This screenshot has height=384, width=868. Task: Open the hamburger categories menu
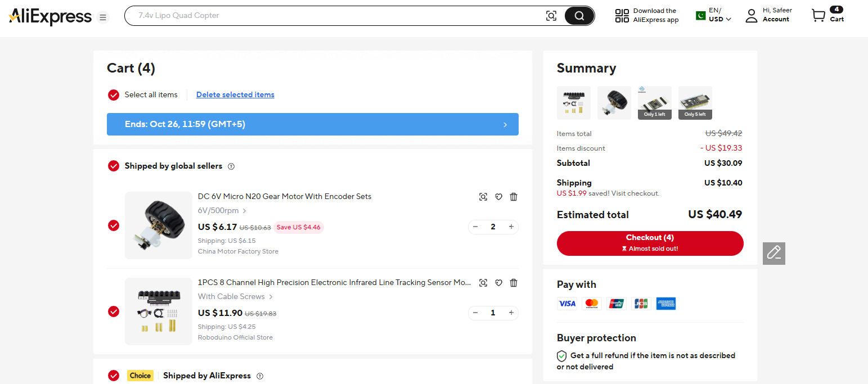click(x=103, y=17)
